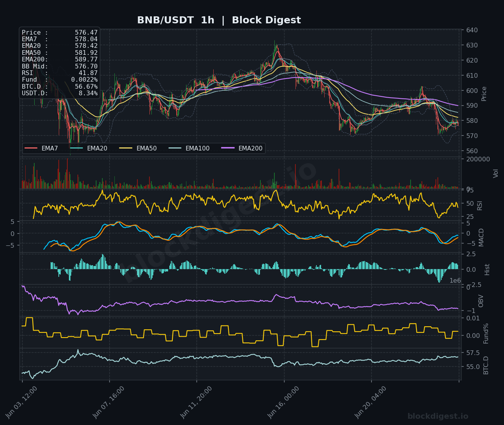This screenshot has width=504, height=425.
Task: Click the '1e6' OBV scale label
Action: click(x=455, y=281)
